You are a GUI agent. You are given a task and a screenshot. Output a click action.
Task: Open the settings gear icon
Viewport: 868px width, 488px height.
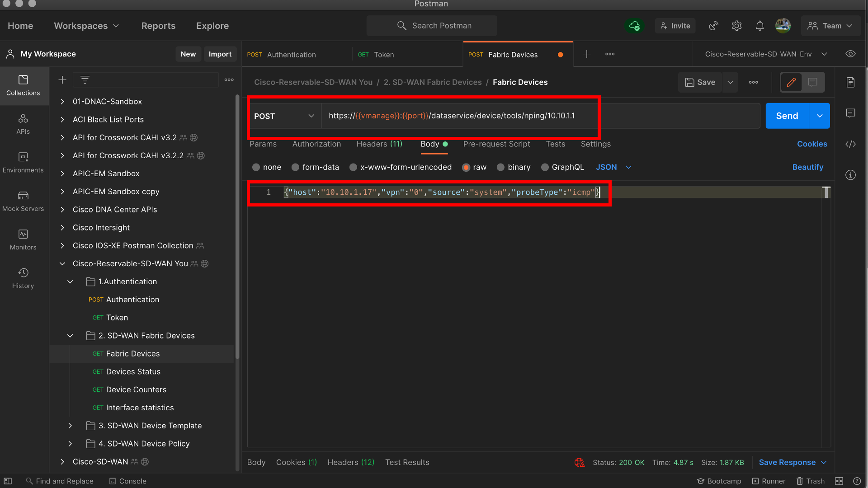736,26
